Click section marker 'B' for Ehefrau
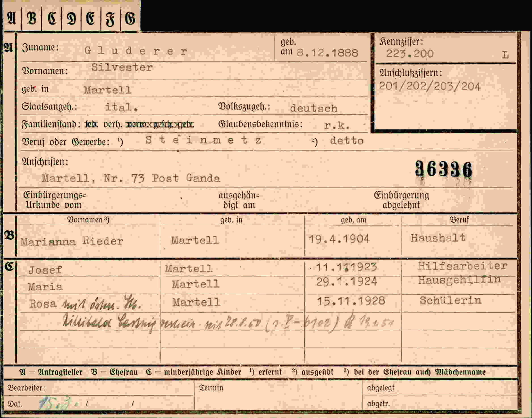 (9, 235)
